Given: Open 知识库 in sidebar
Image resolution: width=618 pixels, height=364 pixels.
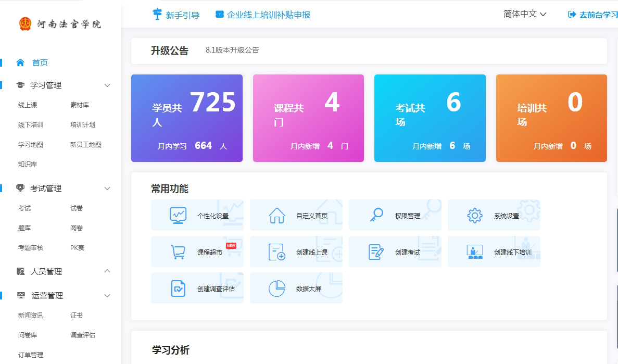Looking at the screenshot, I should (28, 164).
